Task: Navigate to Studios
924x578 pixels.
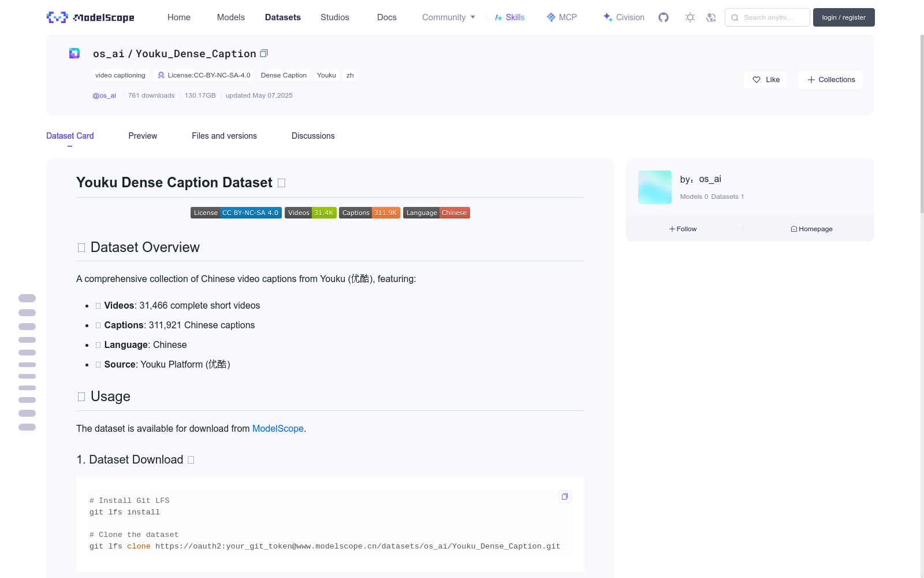Action: (335, 17)
